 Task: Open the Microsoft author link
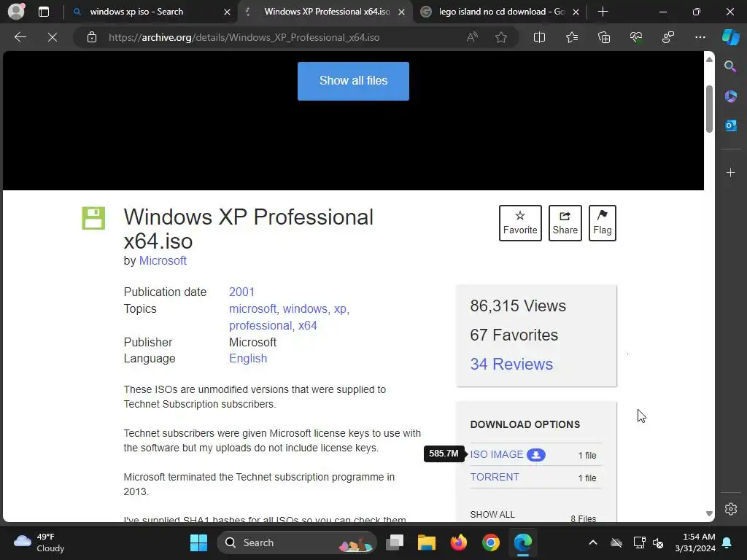(163, 260)
